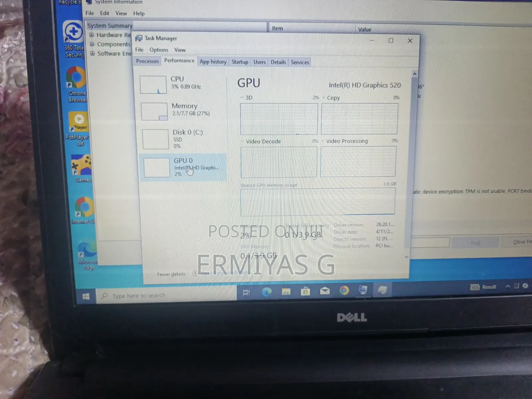Screen dimensions: 532x399
Task: Expand Hardware Resources in System Information tree
Action: (92, 35)
